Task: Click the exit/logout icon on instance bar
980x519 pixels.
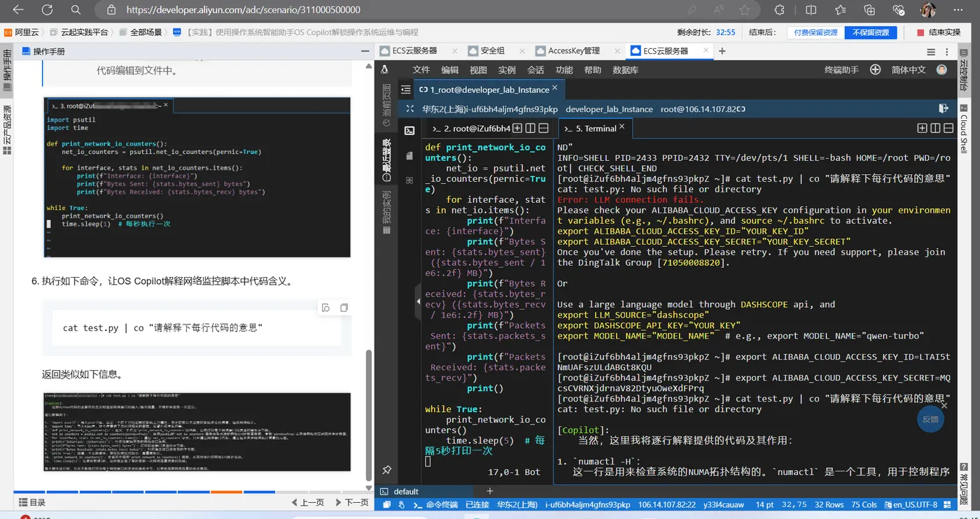Action: (942, 108)
